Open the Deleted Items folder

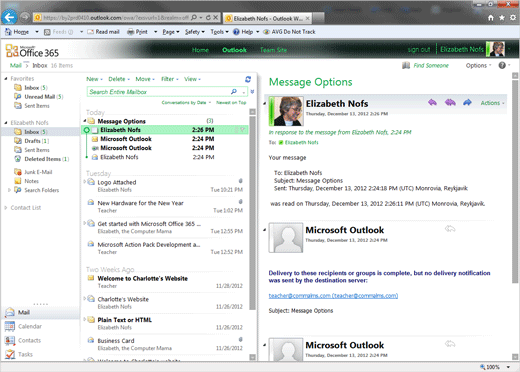pyautogui.click(x=42, y=159)
